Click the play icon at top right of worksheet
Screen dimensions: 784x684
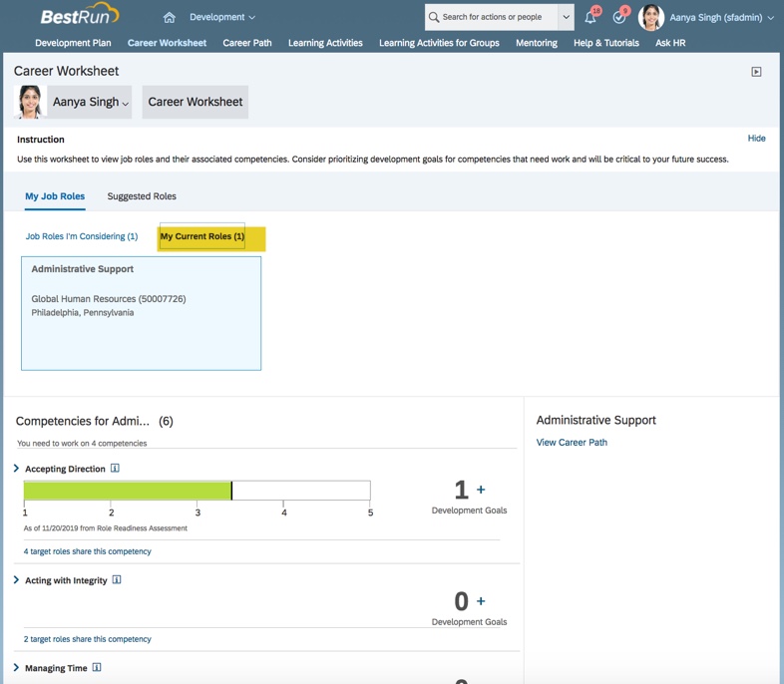coord(756,72)
